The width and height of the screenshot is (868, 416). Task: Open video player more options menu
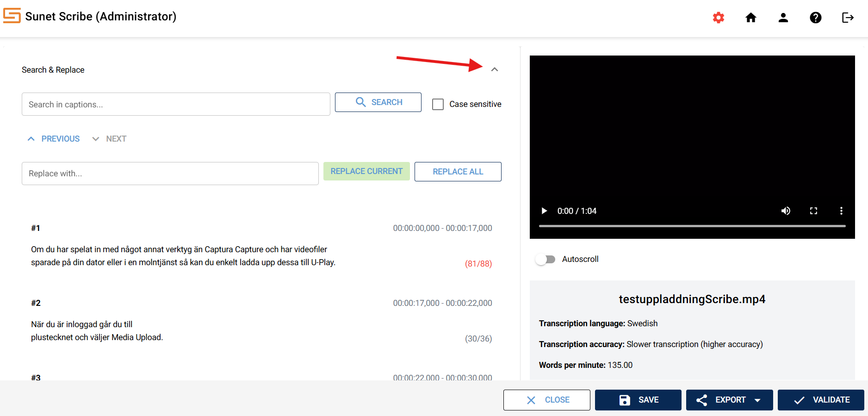pos(841,211)
